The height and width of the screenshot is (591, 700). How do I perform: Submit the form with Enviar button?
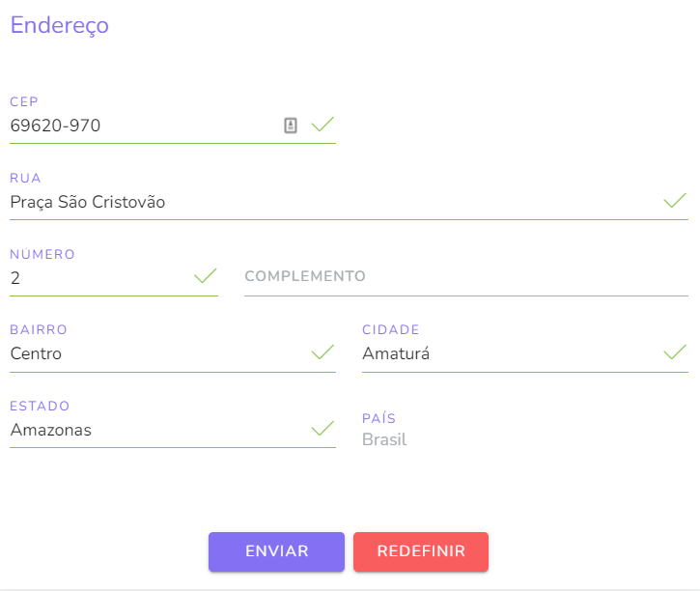[x=276, y=551]
